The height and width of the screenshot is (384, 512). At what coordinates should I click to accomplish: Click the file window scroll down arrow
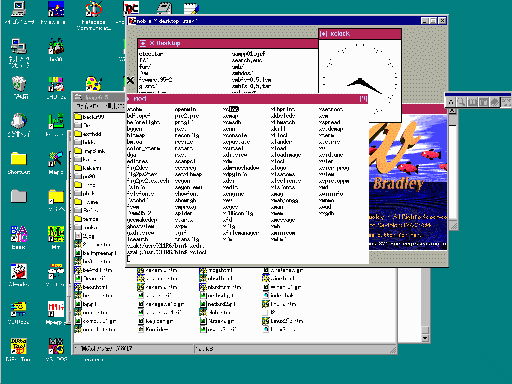click(425, 338)
